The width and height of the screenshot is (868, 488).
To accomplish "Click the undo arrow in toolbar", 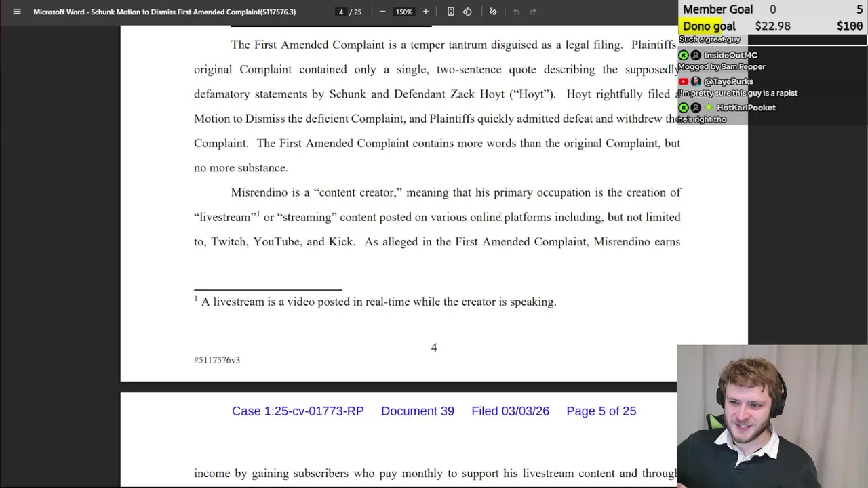I will click(x=516, y=12).
